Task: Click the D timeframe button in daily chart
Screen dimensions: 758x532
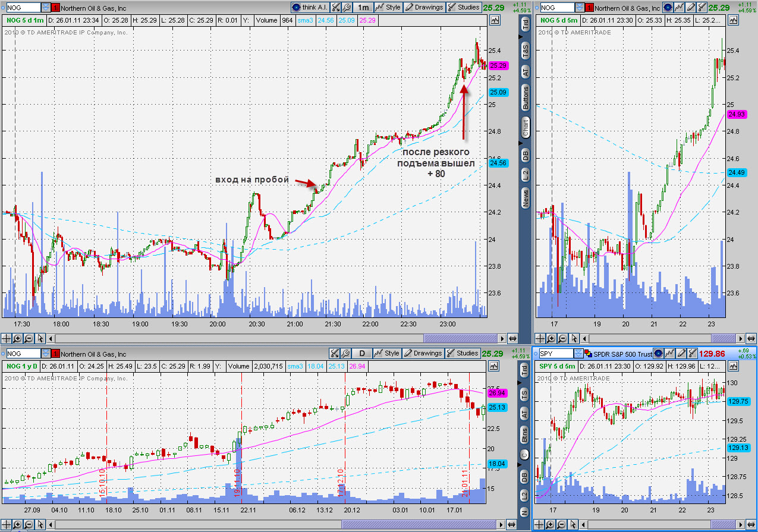Action: click(361, 353)
